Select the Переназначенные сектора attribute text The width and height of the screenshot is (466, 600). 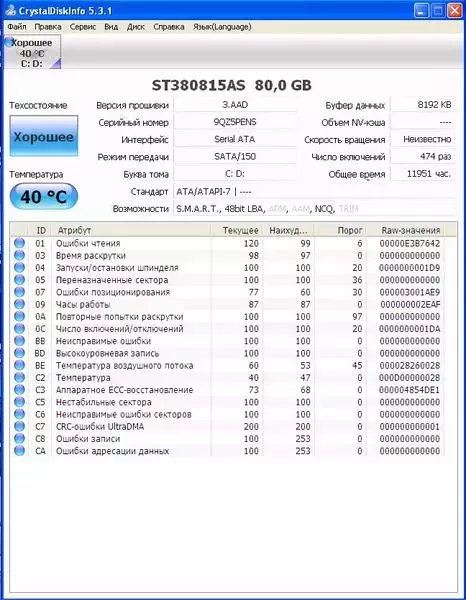[112, 280]
